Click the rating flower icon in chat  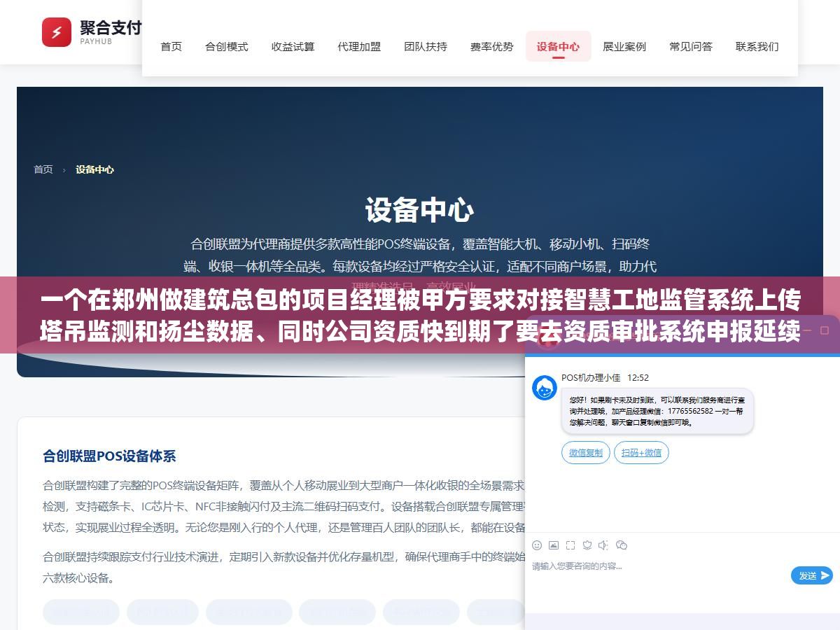click(x=587, y=545)
